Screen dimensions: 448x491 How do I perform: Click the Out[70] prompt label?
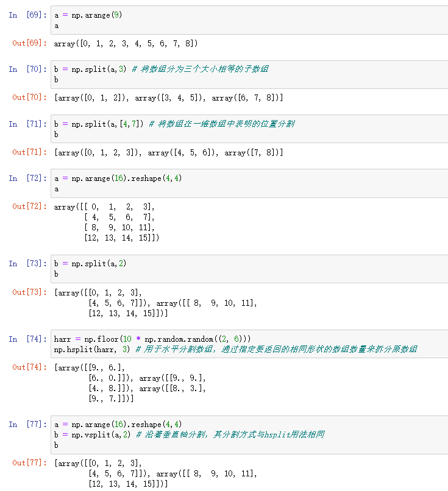29,97
